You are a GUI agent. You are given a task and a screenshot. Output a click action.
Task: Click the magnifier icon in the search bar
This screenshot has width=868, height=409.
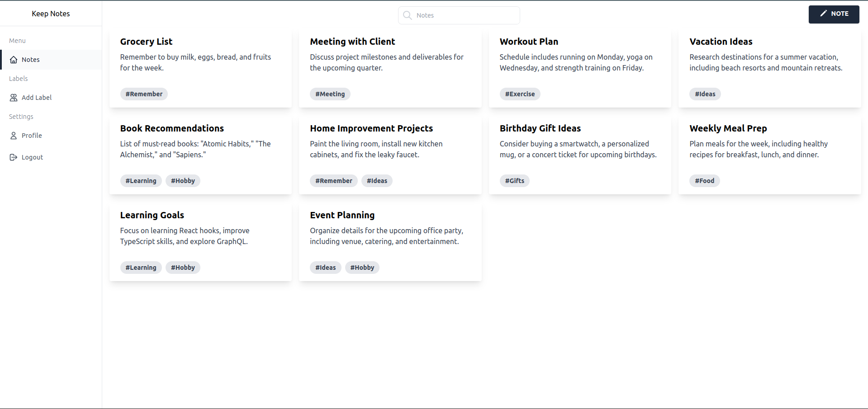[407, 15]
